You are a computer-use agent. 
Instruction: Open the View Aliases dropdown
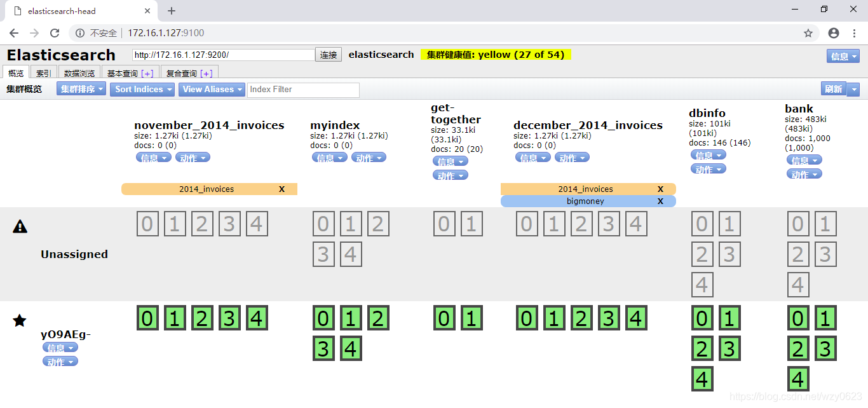tap(212, 90)
